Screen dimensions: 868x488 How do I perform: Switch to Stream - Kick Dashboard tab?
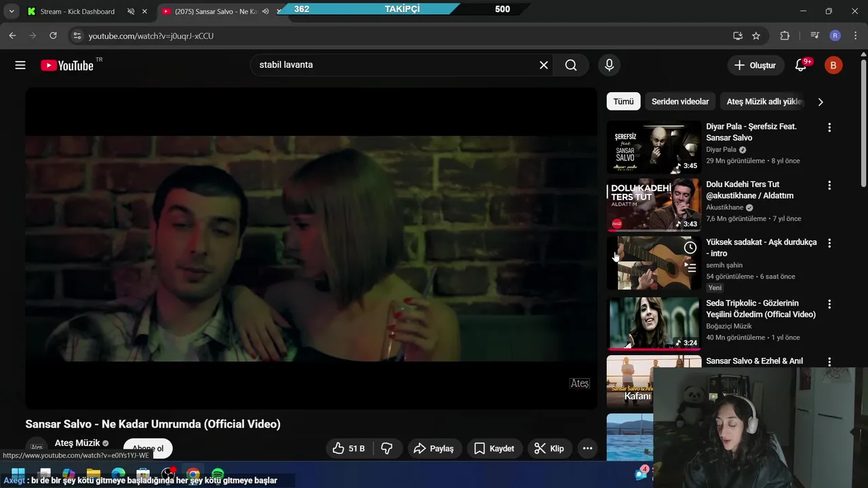point(77,12)
